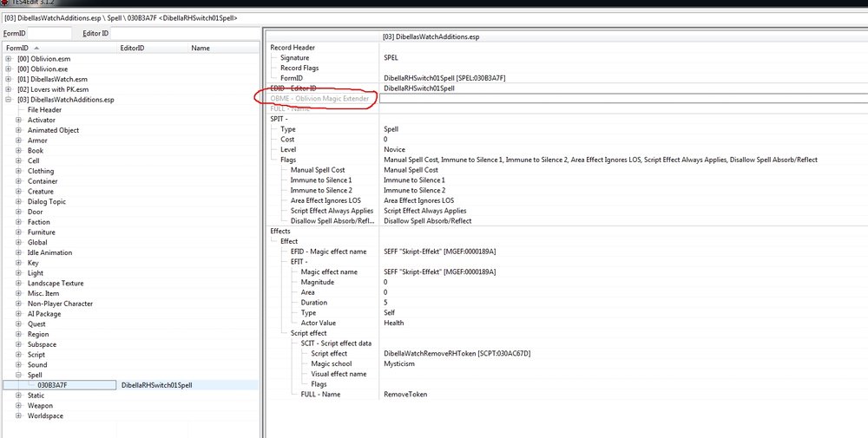The width and height of the screenshot is (868, 438).
Task: Collapse the Spell group
Action: point(18,375)
